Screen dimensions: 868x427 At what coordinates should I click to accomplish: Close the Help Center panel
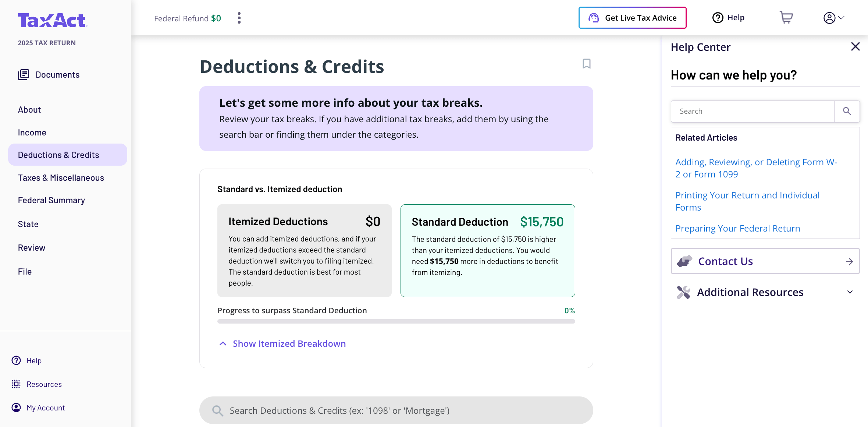(x=855, y=47)
